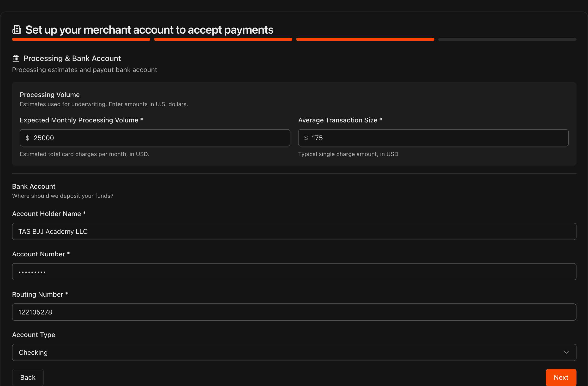Click the merchant account building icon in the heading
This screenshot has height=386, width=588.
tap(17, 30)
